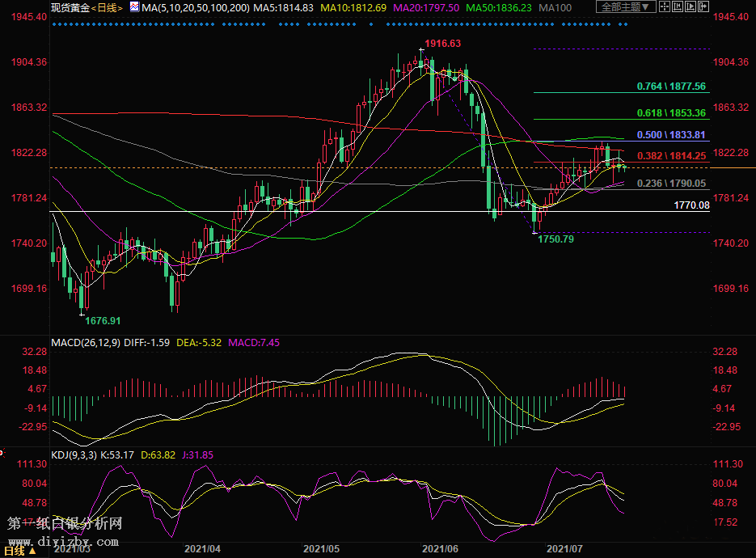Open the <日线> period selector beside the title
The height and width of the screenshot is (558, 756).
point(107,7)
